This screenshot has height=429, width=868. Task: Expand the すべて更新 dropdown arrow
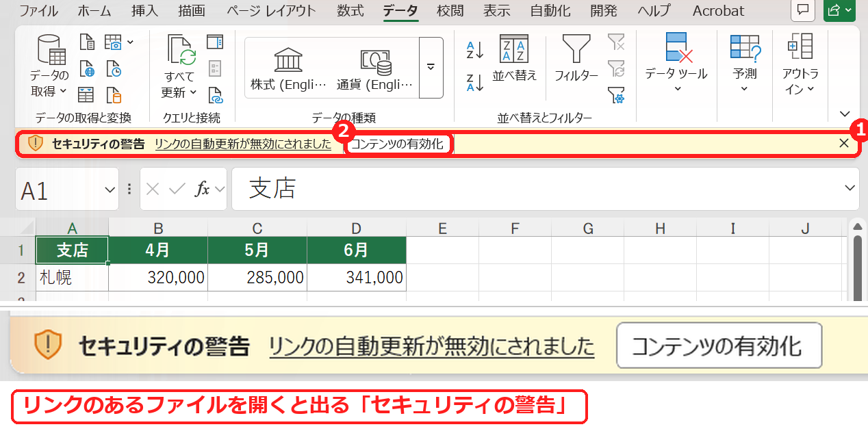click(194, 92)
